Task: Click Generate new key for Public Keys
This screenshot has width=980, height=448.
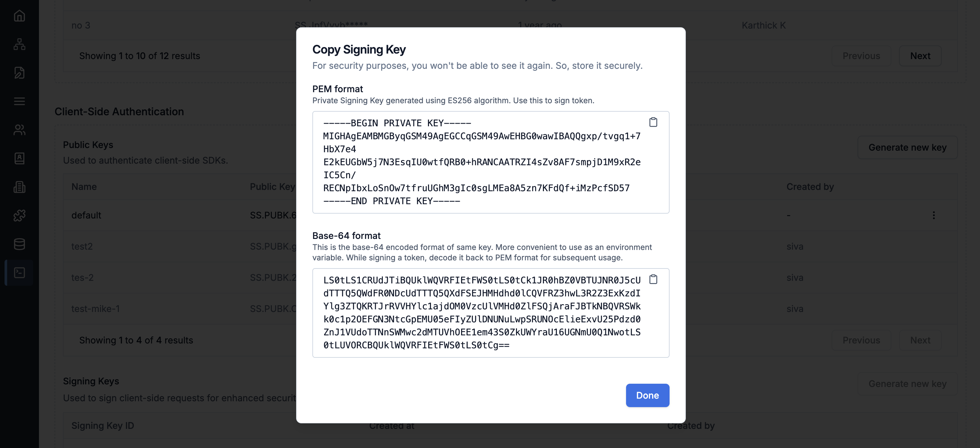Action: pyautogui.click(x=907, y=147)
